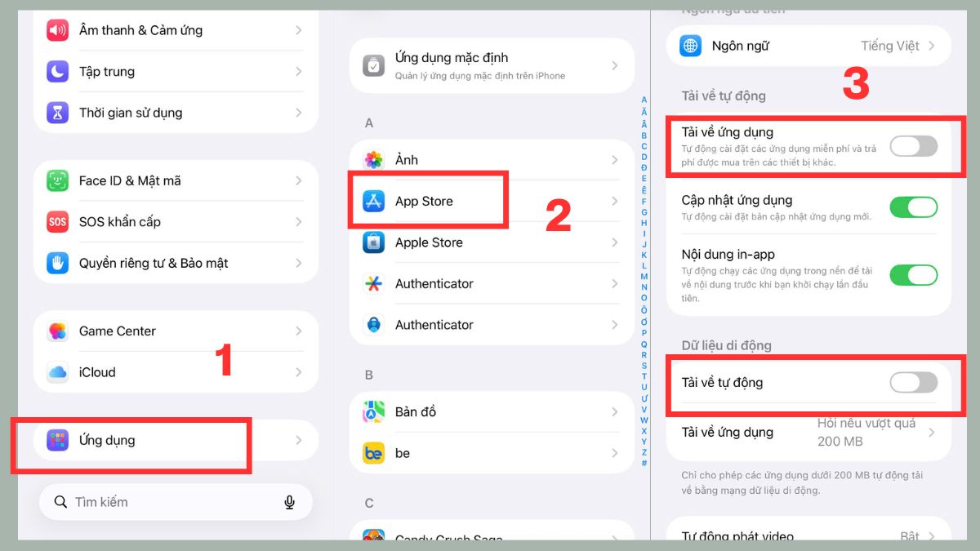
Task: Select section header letter B
Action: point(368,375)
